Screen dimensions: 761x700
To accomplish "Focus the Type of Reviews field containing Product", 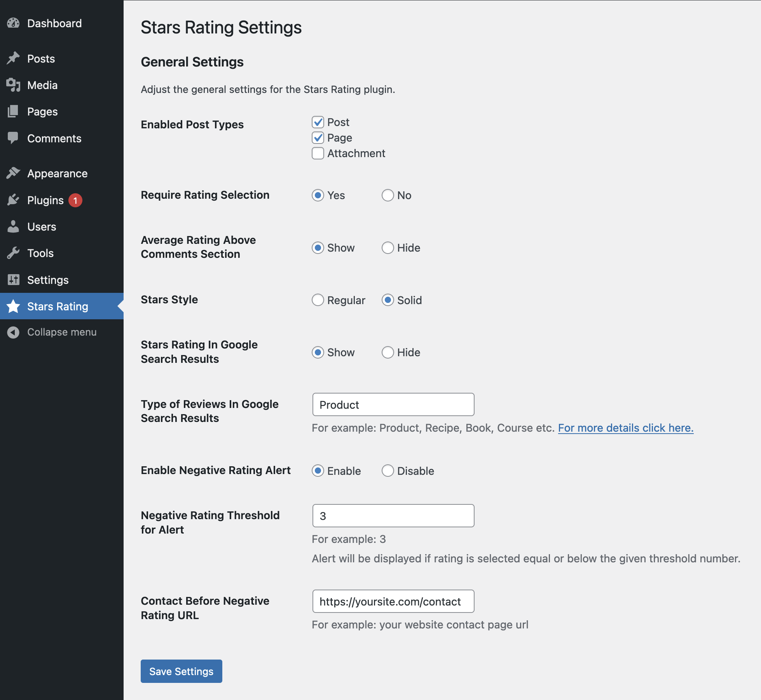I will 393,404.
